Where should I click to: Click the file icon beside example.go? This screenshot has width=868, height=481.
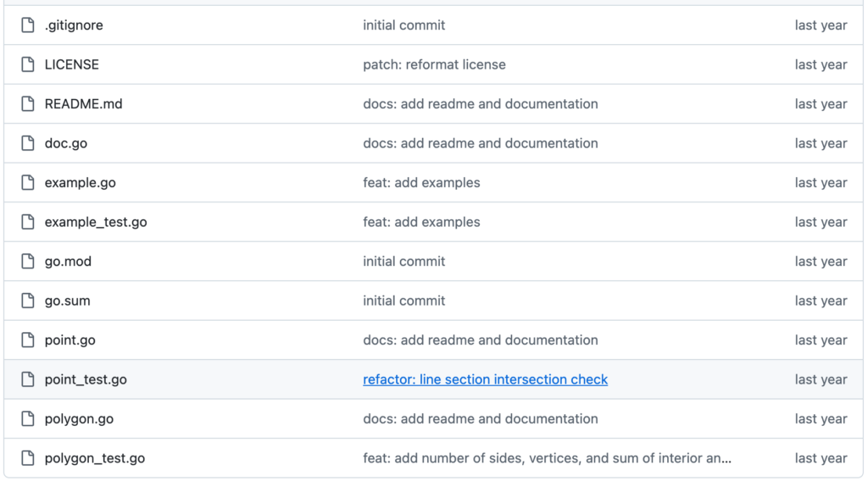(28, 183)
